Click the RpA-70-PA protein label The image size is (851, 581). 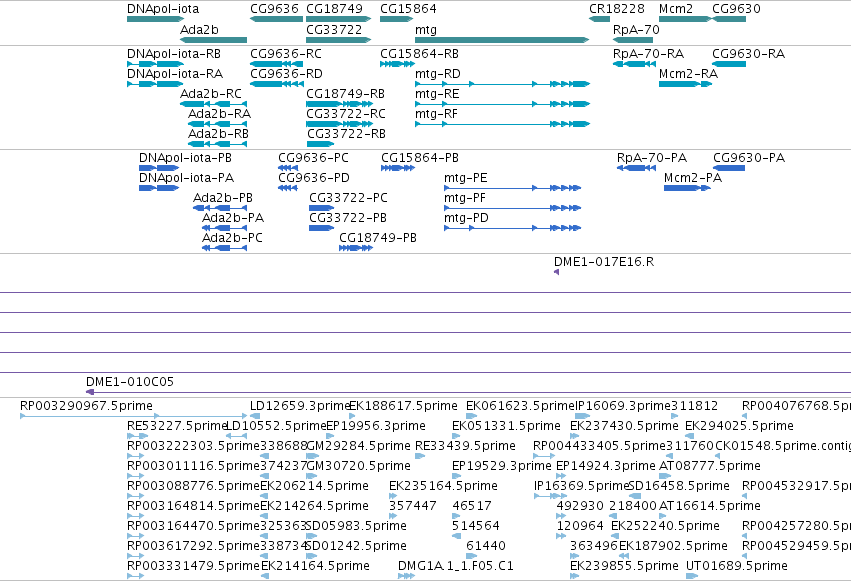coord(652,158)
